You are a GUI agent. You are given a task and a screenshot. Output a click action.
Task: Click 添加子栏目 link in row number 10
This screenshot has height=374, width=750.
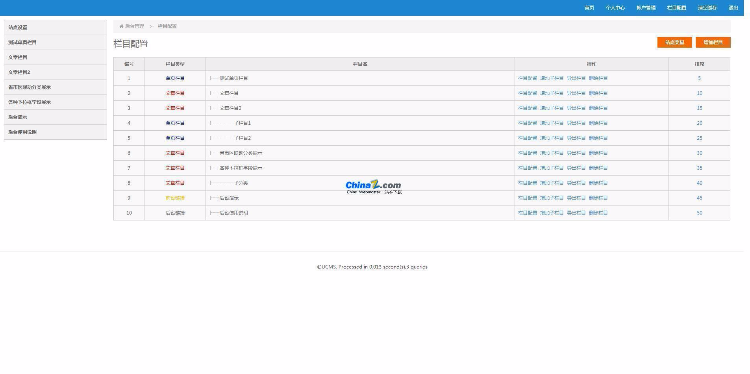click(x=551, y=213)
